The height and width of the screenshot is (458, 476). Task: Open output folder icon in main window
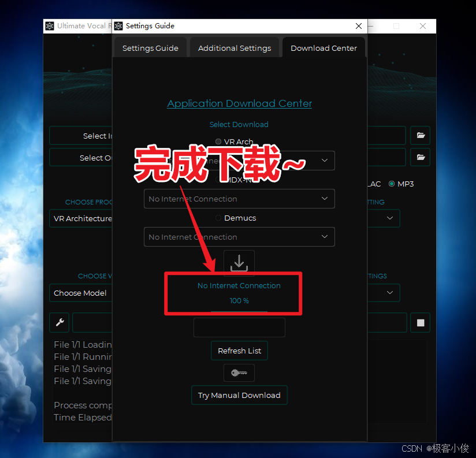click(x=421, y=157)
